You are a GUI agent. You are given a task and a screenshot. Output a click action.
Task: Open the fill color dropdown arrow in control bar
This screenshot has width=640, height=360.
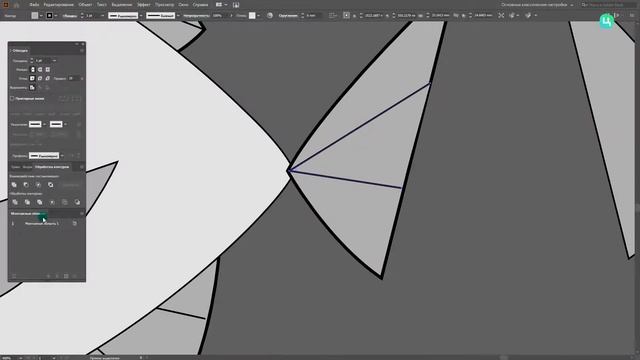coord(41,16)
